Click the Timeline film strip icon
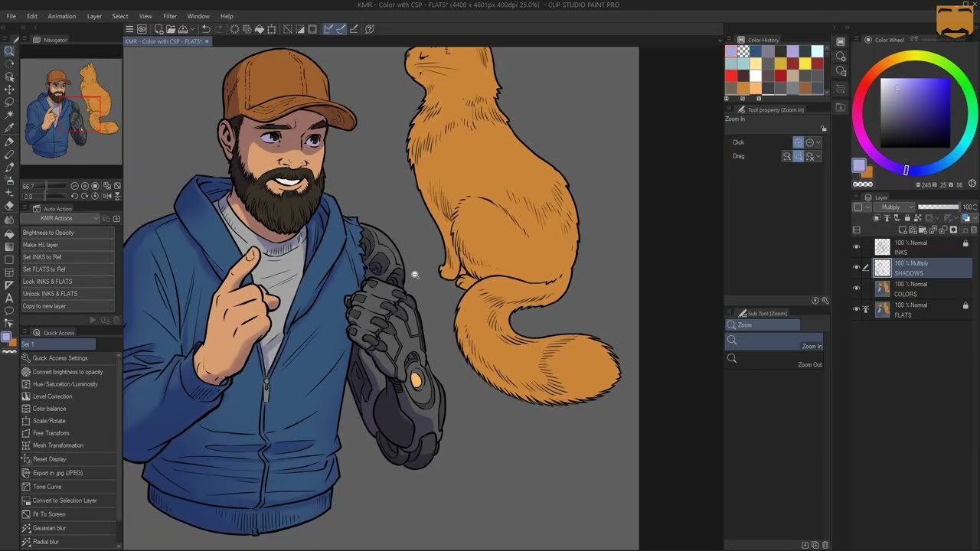Viewport: 980px width, 551px height. click(840, 41)
